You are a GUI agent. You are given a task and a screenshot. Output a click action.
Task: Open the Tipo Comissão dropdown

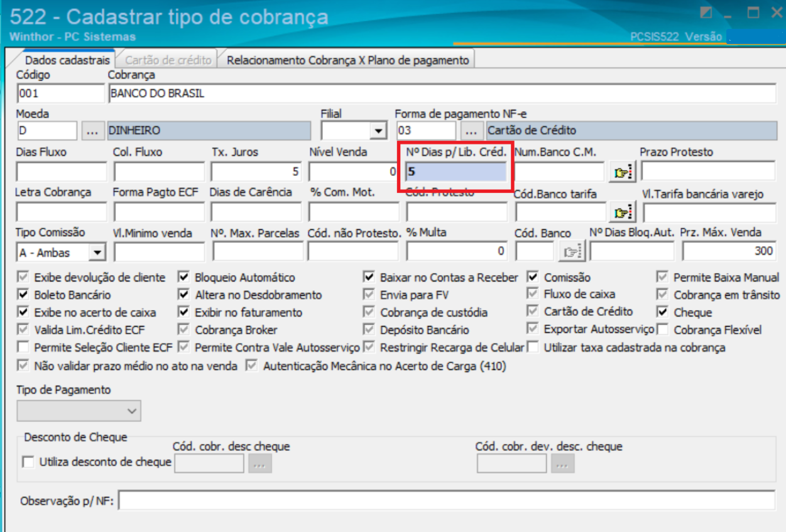pos(97,252)
